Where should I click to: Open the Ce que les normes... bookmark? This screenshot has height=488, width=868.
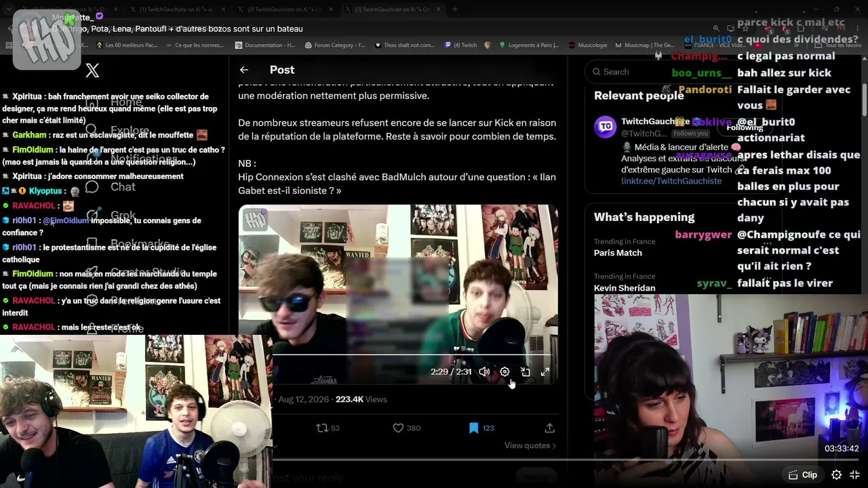194,45
